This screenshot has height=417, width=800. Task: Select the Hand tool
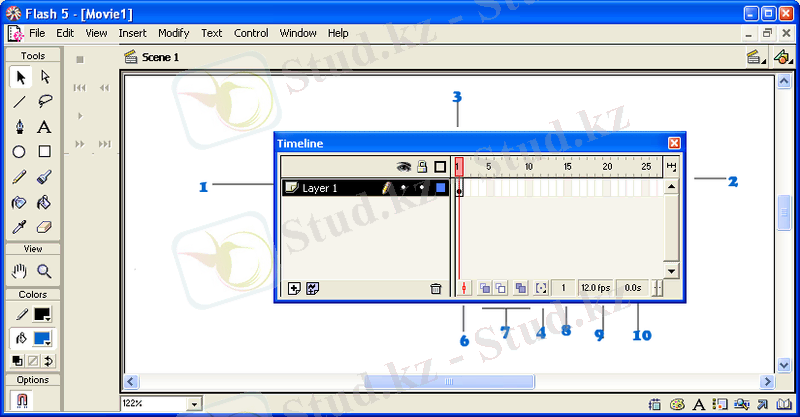[19, 271]
